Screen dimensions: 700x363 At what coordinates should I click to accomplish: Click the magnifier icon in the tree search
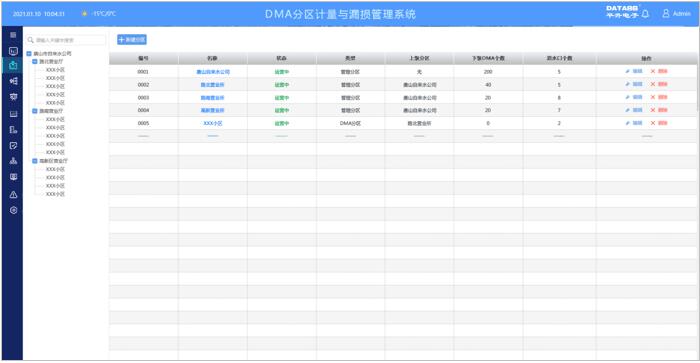coord(30,40)
